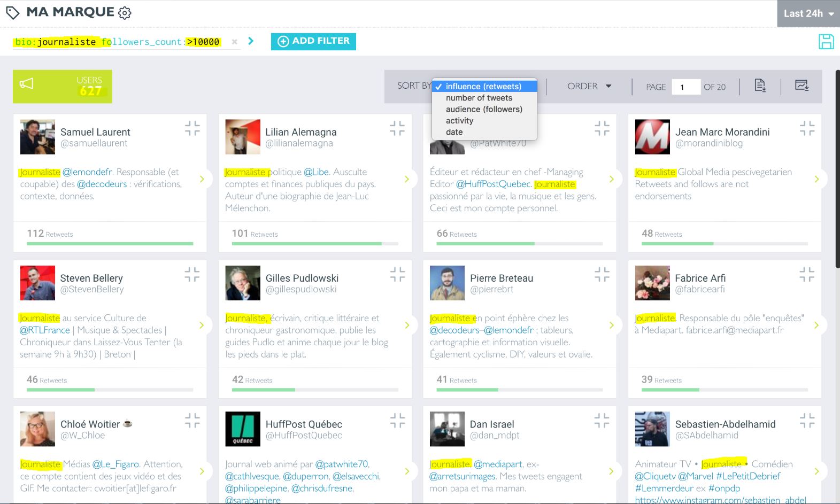Collapse Fabrice Arfi's card

(x=807, y=274)
